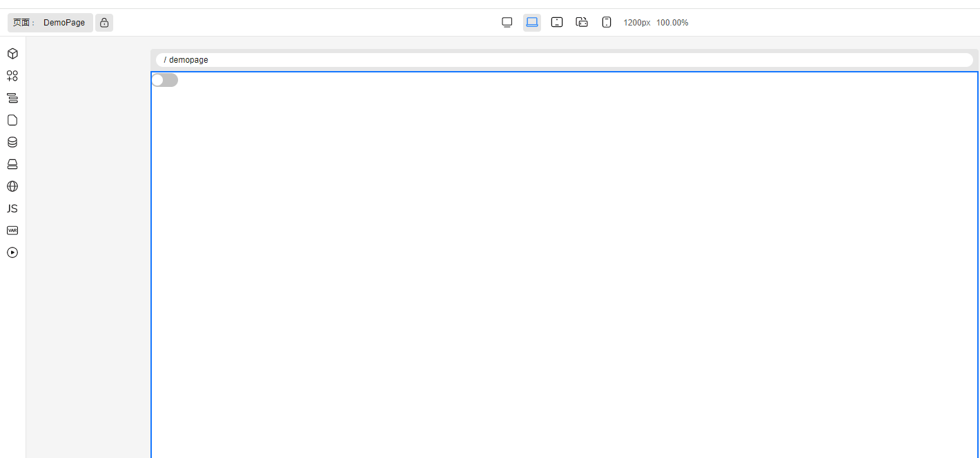980x458 pixels.
Task: Click the DemoPage page selector button
Action: (x=50, y=23)
